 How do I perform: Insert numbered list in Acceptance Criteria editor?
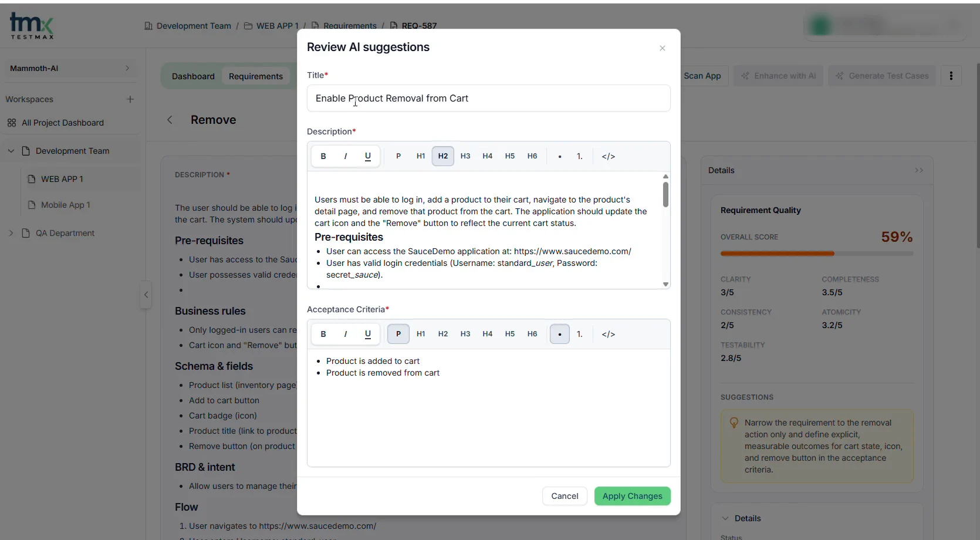pos(580,334)
